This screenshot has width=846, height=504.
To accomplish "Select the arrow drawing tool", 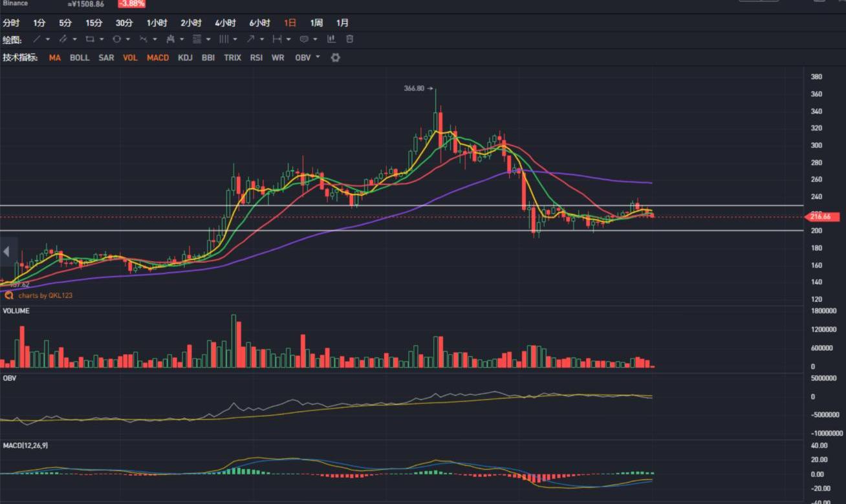I will pyautogui.click(x=250, y=39).
